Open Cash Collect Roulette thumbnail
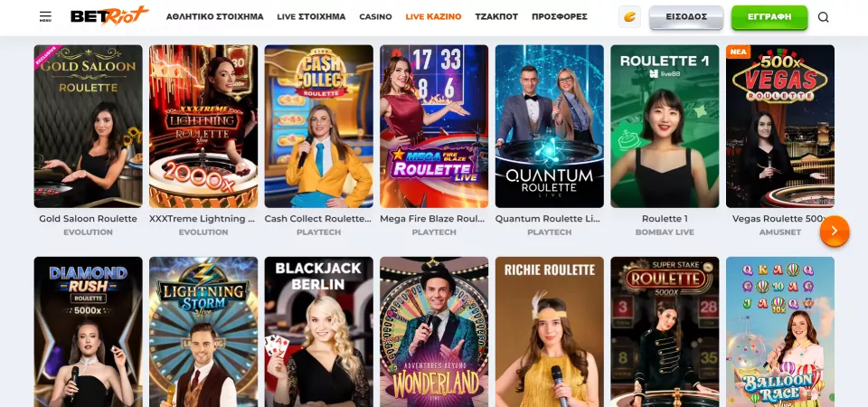868x407 pixels. tap(319, 127)
